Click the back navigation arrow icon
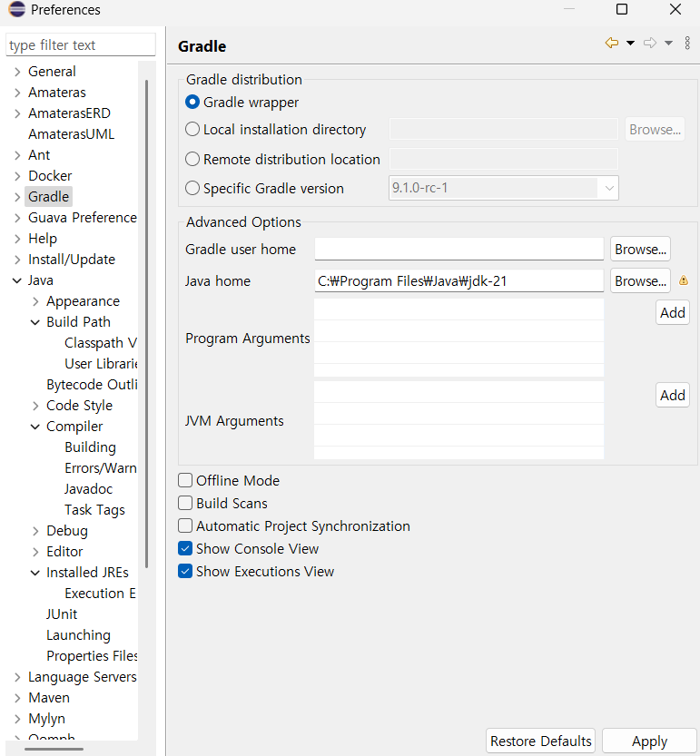700x756 pixels. coord(612,43)
